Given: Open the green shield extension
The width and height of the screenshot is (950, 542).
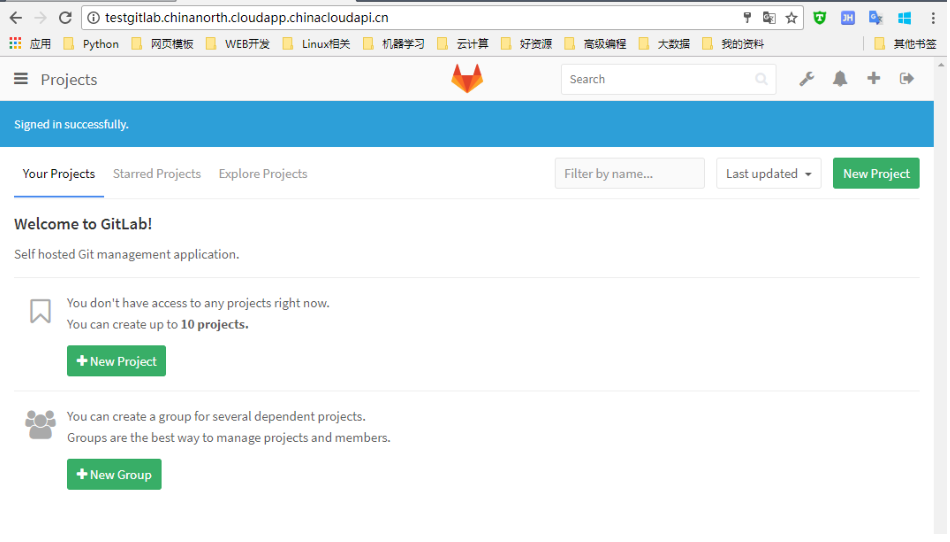Looking at the screenshot, I should coord(820,18).
